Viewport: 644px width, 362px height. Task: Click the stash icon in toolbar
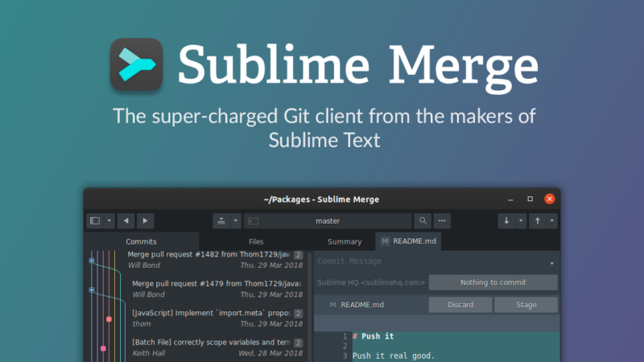(x=221, y=220)
